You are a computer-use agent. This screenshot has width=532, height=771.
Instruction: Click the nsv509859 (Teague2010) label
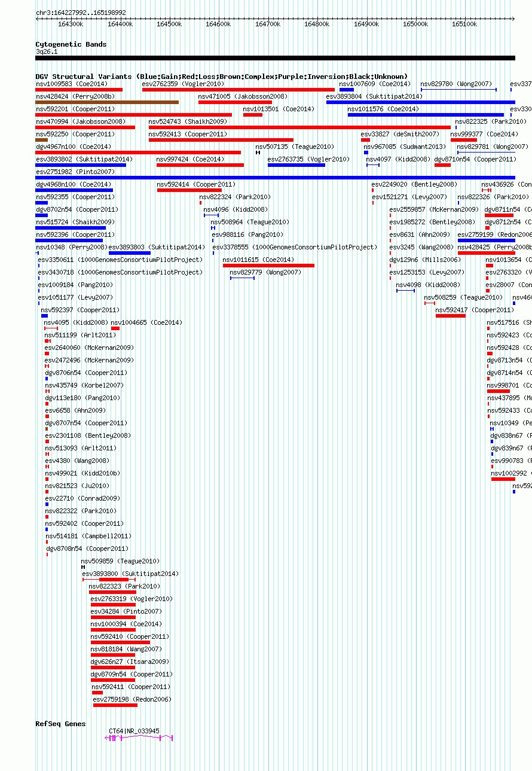(x=120, y=561)
